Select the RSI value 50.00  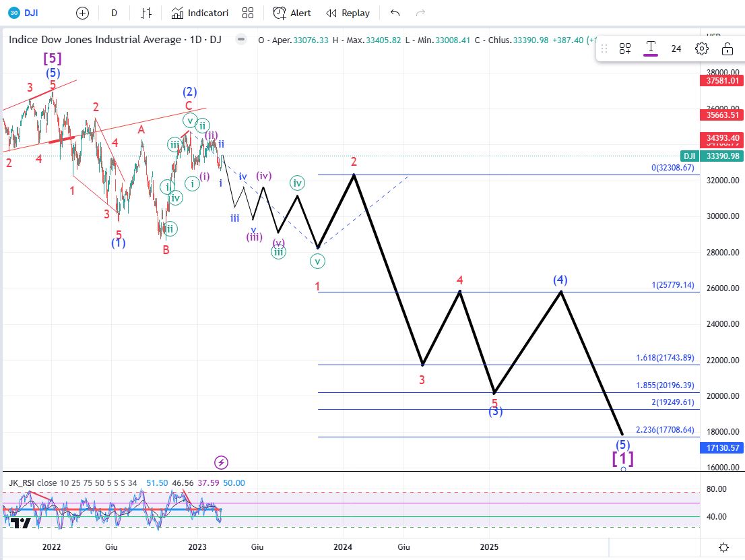[x=234, y=483]
